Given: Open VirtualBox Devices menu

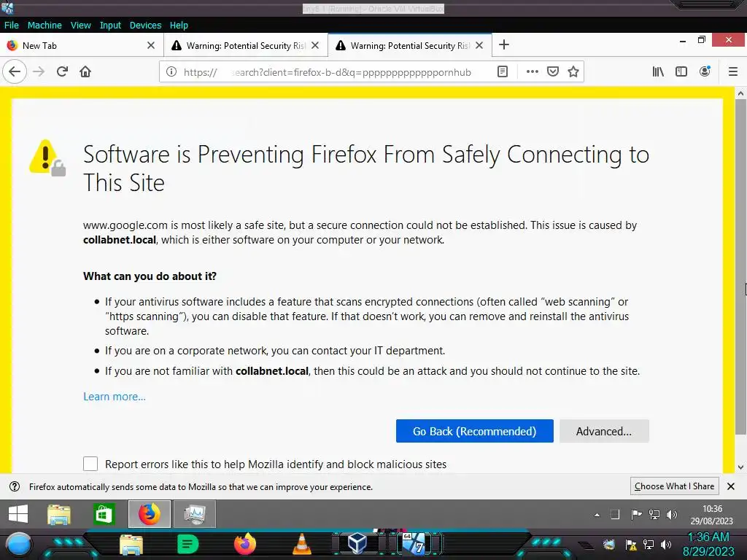Looking at the screenshot, I should point(145,26).
